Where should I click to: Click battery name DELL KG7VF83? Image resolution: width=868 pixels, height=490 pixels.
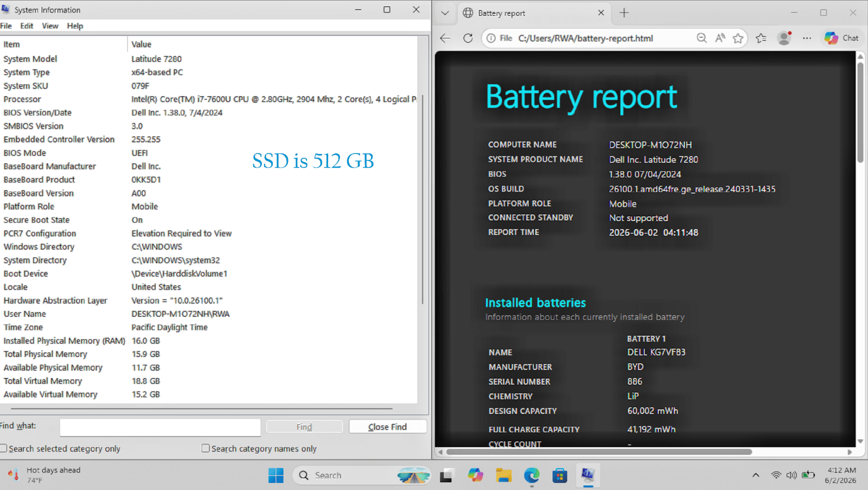(656, 352)
